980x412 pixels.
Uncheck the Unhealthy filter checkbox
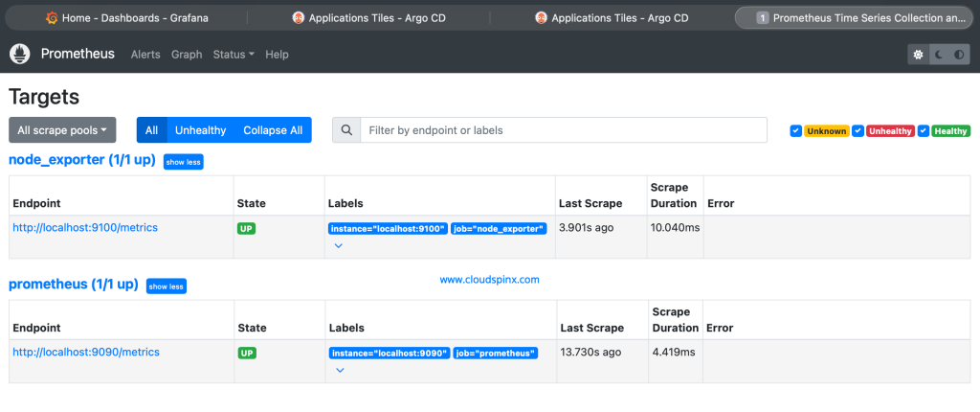pyautogui.click(x=858, y=131)
